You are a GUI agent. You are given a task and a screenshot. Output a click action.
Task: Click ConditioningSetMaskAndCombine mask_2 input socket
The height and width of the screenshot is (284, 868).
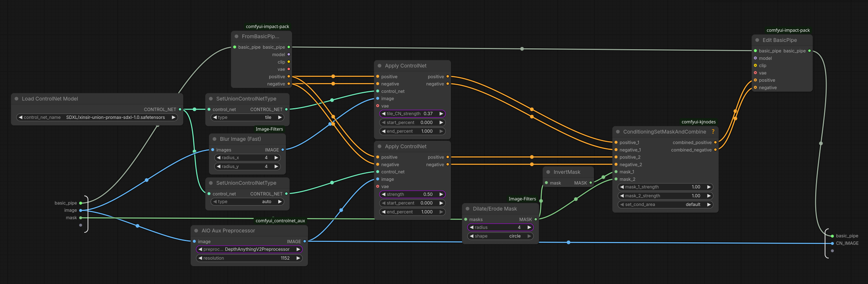[616, 179]
